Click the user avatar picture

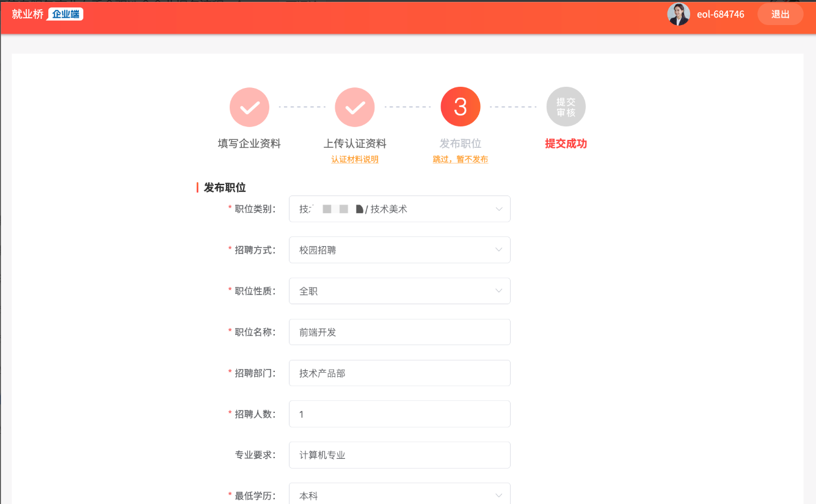[x=679, y=14]
